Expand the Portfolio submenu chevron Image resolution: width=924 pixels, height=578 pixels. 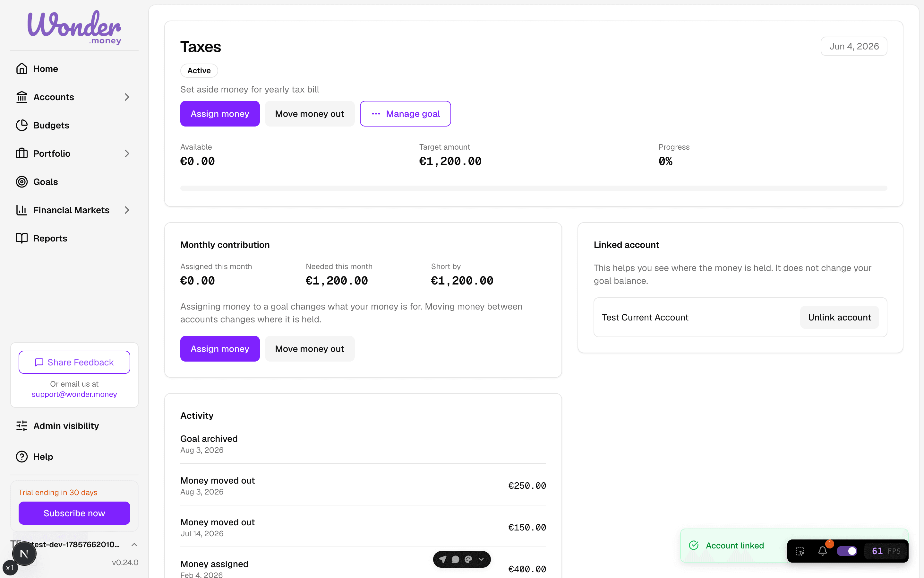click(127, 154)
